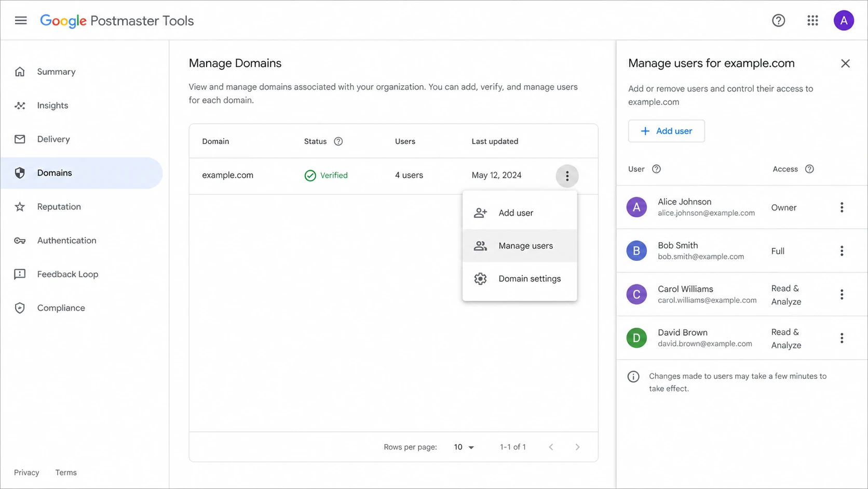Click the Status column help icon
Screen dimensions: 868x489
338,141
